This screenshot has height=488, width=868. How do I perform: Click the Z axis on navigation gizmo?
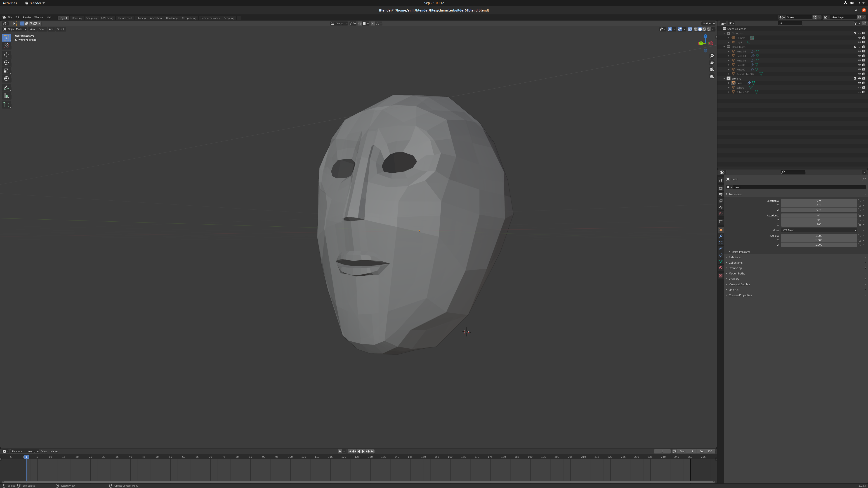[x=705, y=36]
